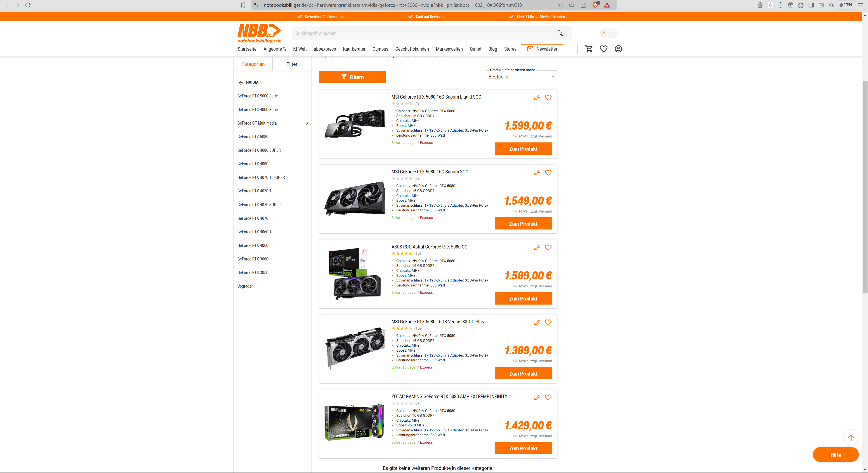
Task: Open the shopping cart icon
Action: click(x=589, y=49)
